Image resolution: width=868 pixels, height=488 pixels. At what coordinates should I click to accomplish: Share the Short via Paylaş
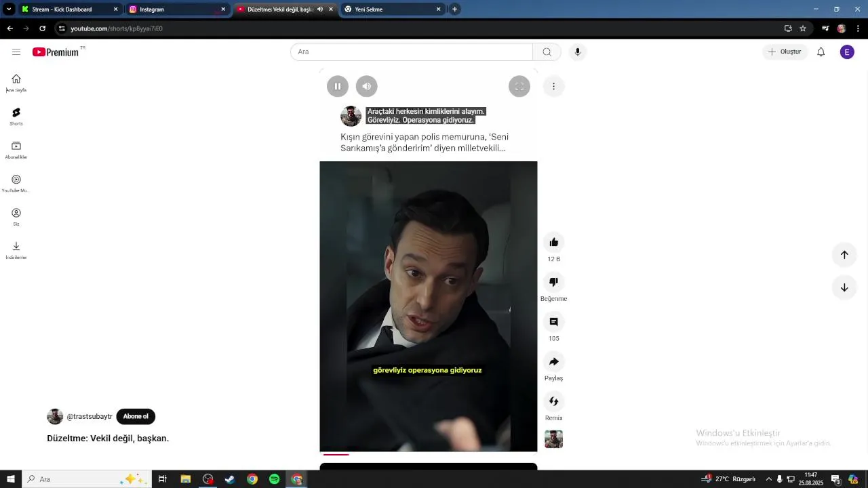554,362
